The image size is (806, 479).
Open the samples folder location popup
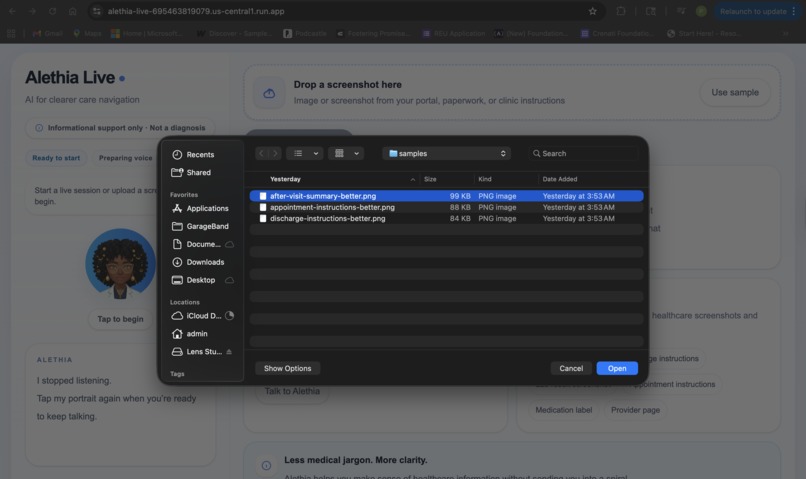point(447,153)
